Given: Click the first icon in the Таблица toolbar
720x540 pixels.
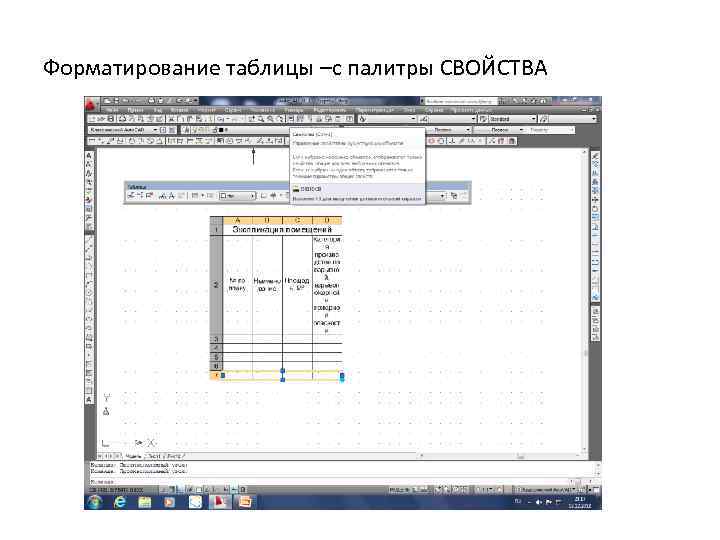Looking at the screenshot, I should (131, 196).
